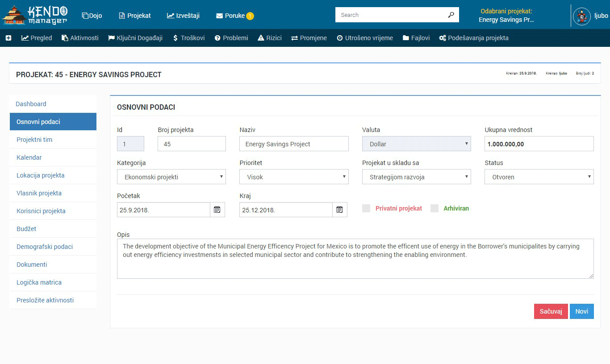Click the Ukupna vrednost field

(x=539, y=144)
